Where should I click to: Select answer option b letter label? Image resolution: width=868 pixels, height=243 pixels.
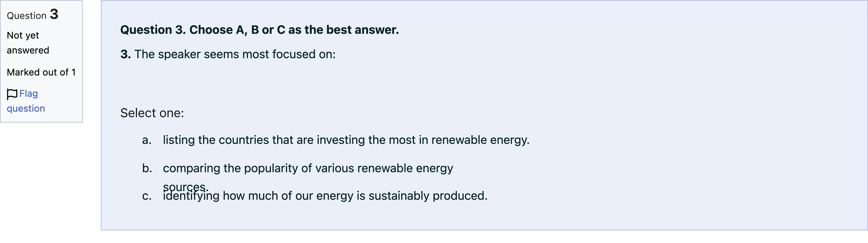[x=147, y=168]
